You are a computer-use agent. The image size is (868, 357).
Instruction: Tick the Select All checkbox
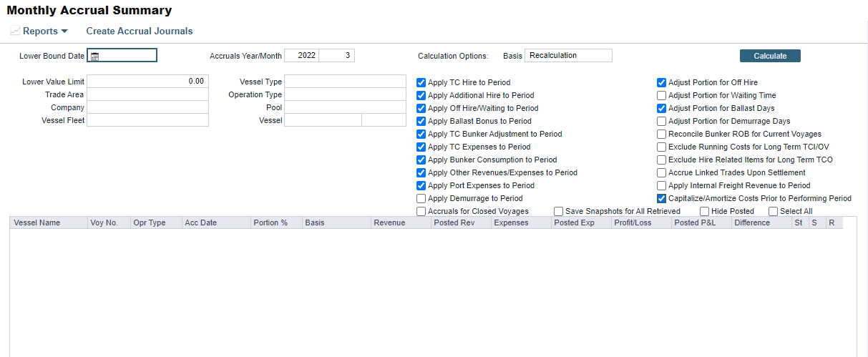774,212
